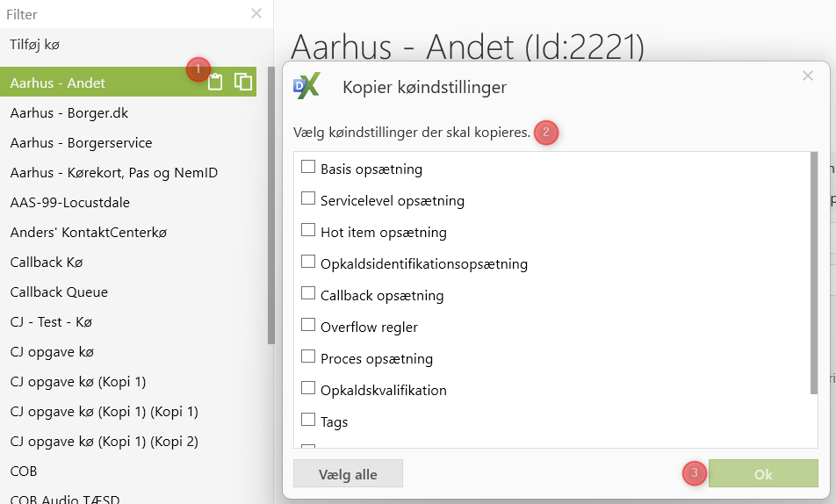Viewport: 836px width, 504px height.
Task: Click the Tilføj kø entry
Action: [x=35, y=44]
